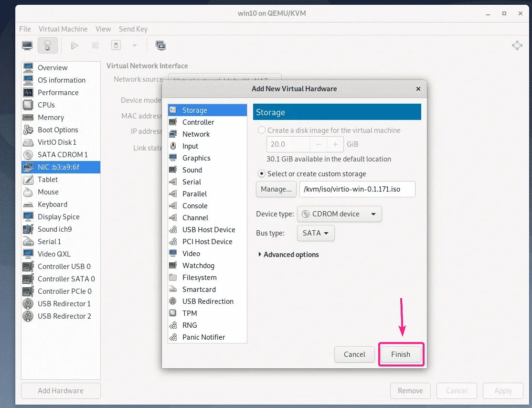
Task: Choose USB Redirection in the hardware list
Action: (207, 301)
